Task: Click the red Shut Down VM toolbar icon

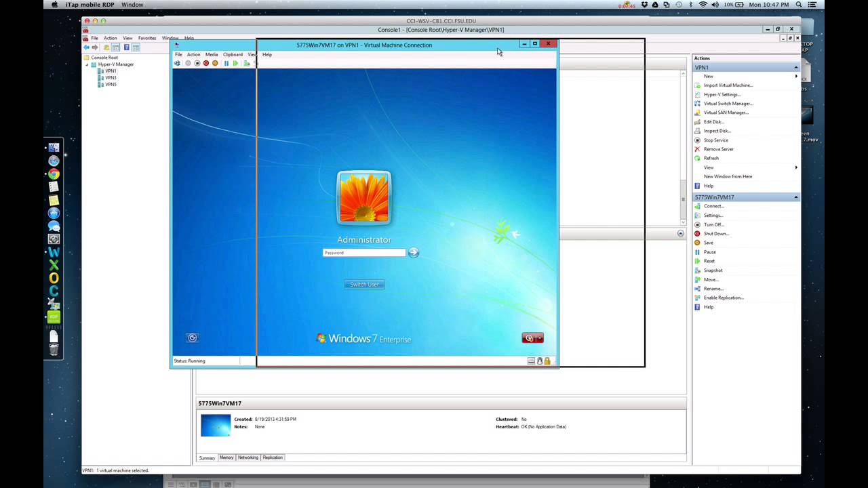Action: point(206,63)
